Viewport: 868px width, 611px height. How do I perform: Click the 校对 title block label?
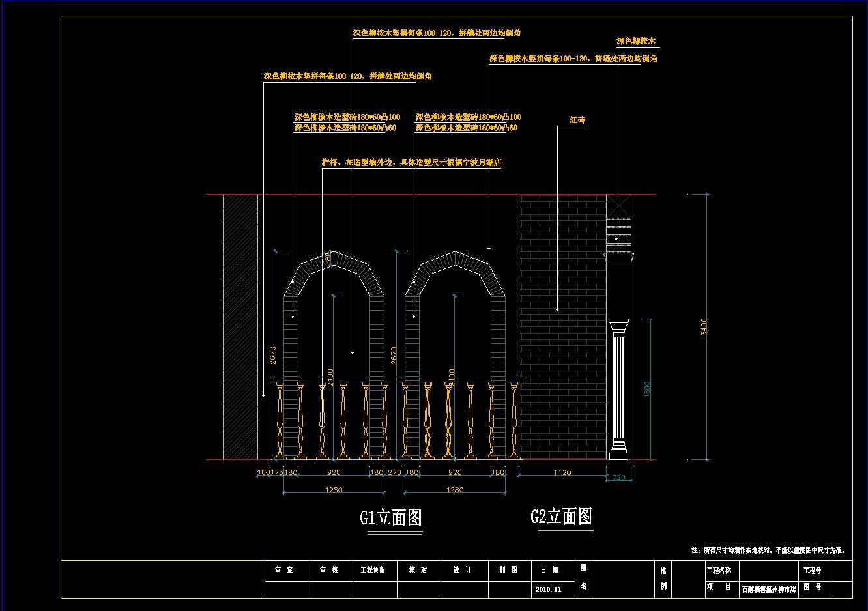point(418,570)
